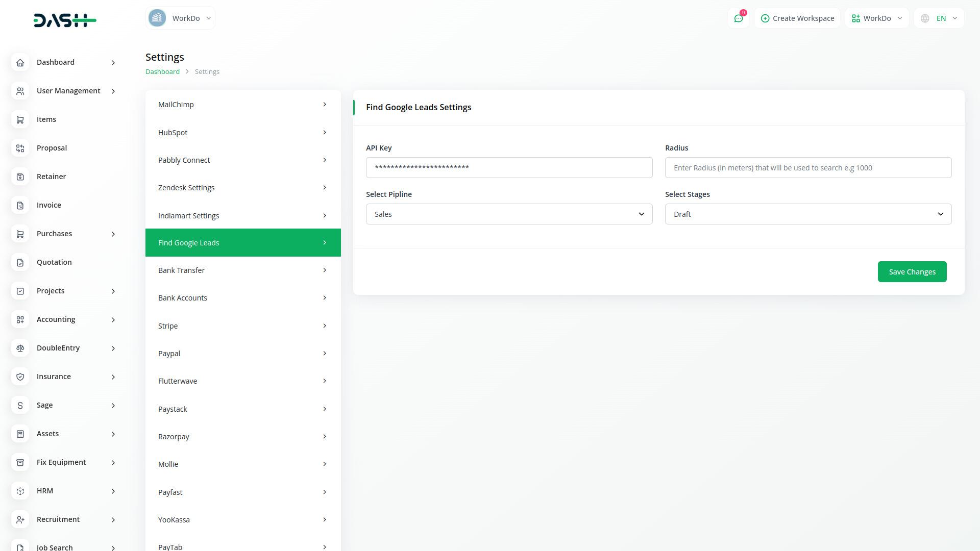980x551 pixels.
Task: Click the Save Changes button
Action: pos(912,272)
